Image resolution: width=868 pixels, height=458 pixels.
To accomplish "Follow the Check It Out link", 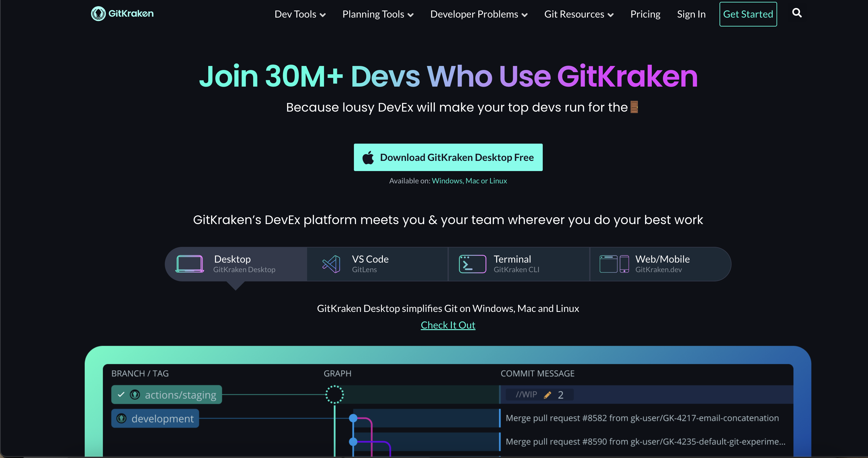I will click(x=448, y=325).
